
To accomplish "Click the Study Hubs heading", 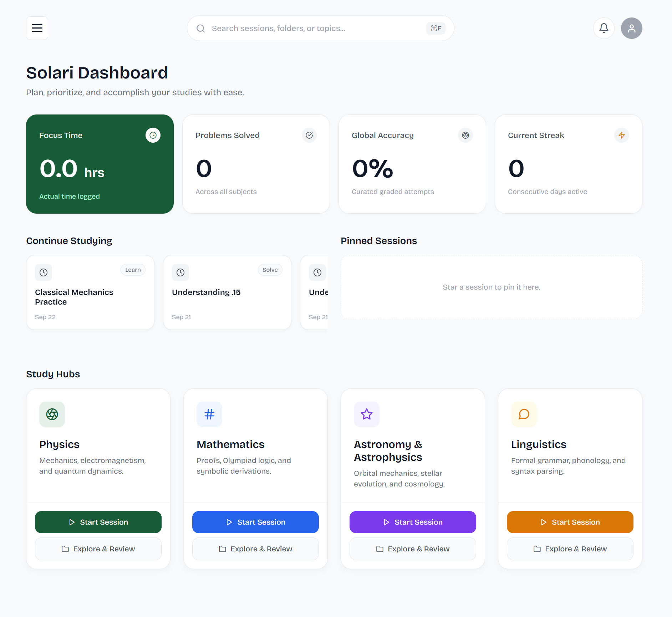I will (53, 374).
